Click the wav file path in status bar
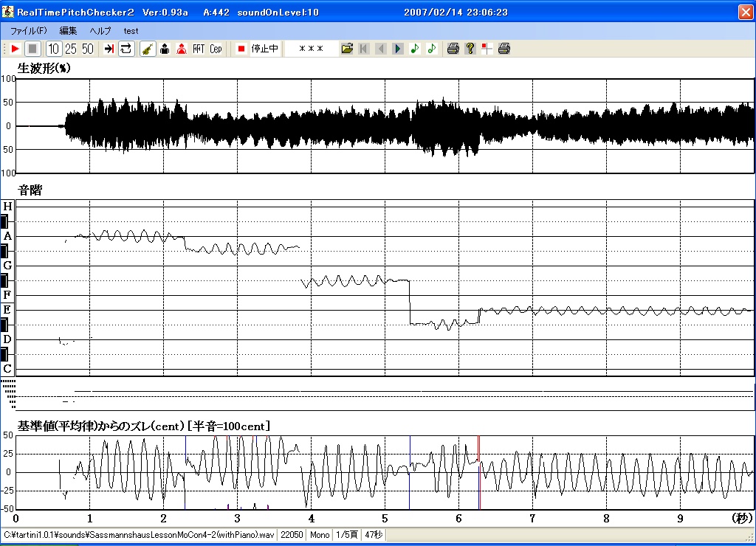Viewport: 756px width, 546px height. [140, 535]
